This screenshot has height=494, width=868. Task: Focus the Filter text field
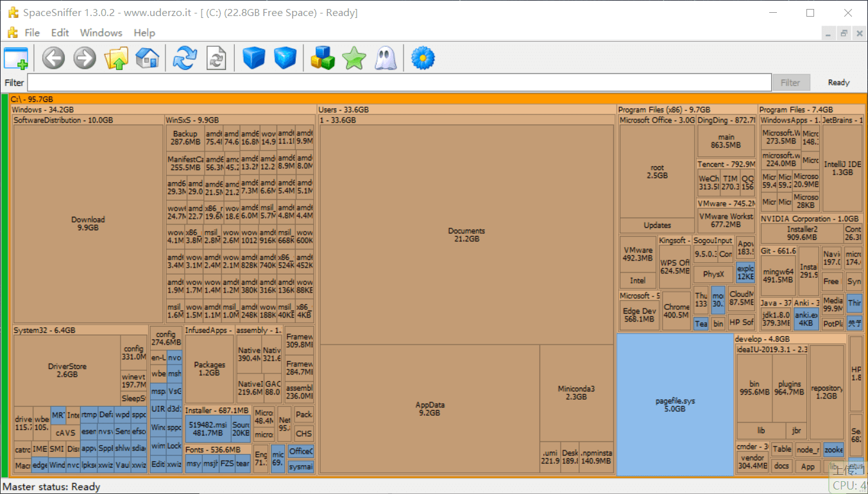[399, 83]
